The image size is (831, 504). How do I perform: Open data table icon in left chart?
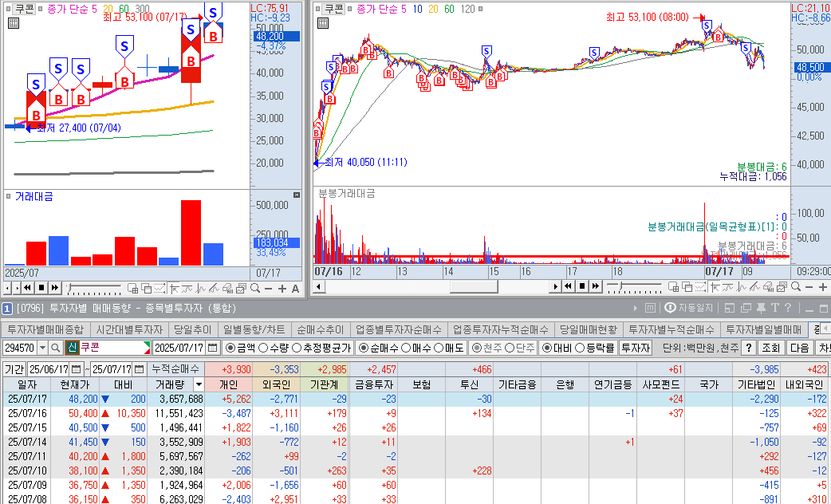14,23
